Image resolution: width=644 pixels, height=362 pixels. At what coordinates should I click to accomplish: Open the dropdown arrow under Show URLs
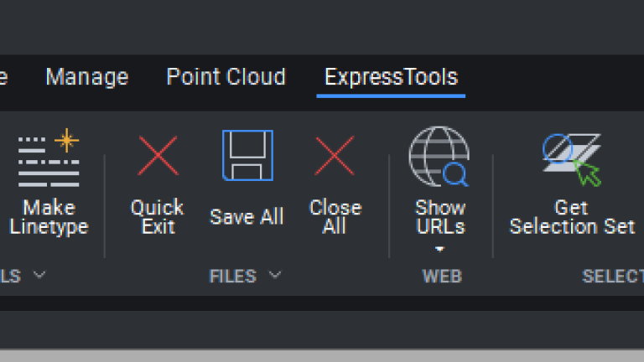pos(440,249)
